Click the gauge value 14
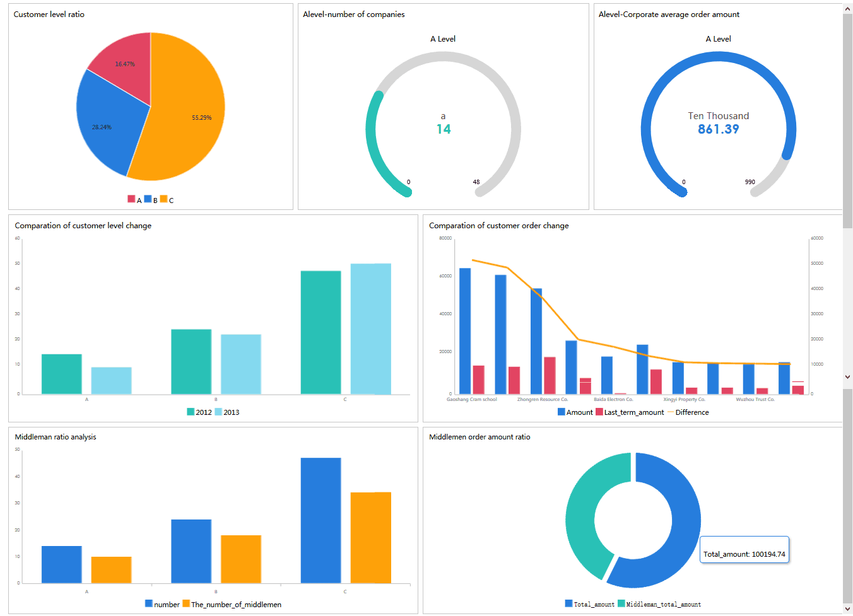This screenshot has width=853, height=616. point(444,129)
